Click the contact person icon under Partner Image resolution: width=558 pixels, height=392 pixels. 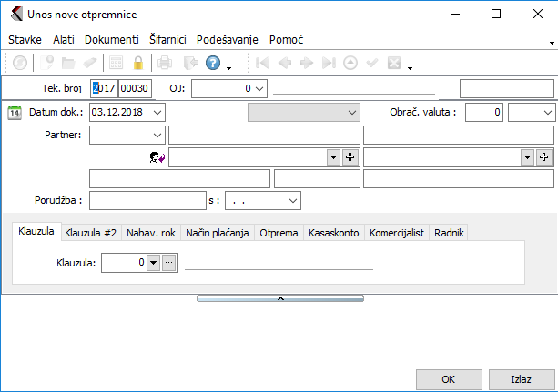point(157,157)
